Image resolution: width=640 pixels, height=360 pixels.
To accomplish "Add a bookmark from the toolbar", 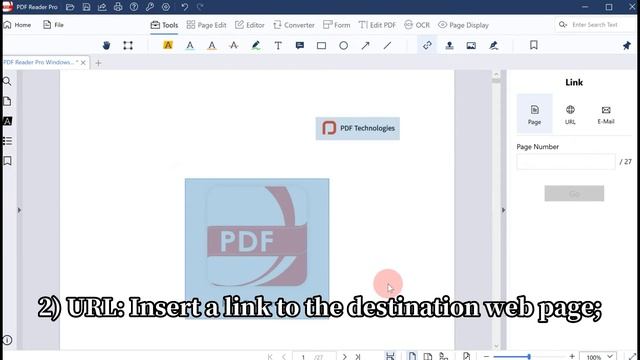I will pos(533,45).
